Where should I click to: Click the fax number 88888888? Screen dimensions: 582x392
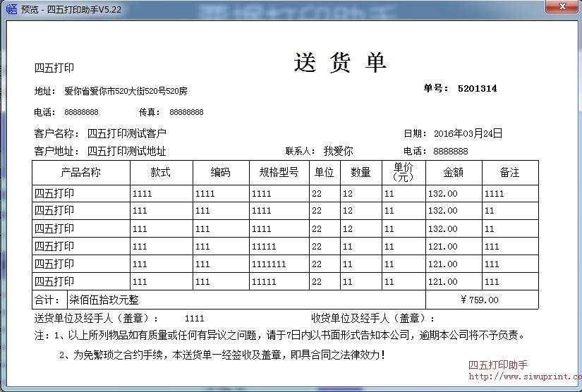[186, 112]
